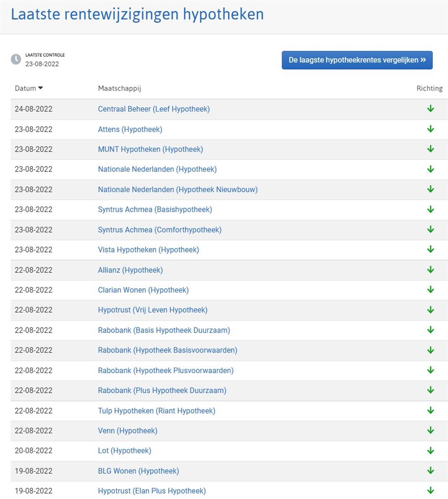The height and width of the screenshot is (499, 448).
Task: Click down arrow for Rabobank Hypotheek Plusvoorwaarden
Action: (x=430, y=370)
